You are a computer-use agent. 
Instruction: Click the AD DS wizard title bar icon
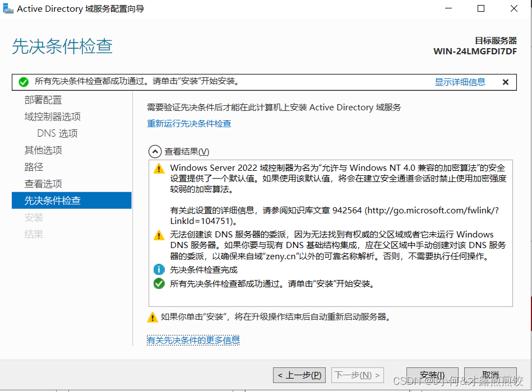click(8, 8)
